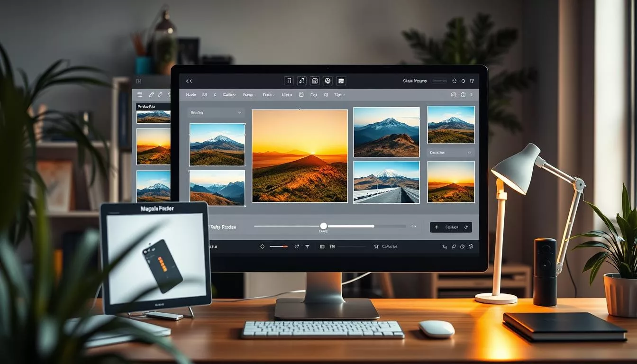This screenshot has height=364, width=637.
Task: Open the dropdown between the right column thumbnails
Action: pyautogui.click(x=451, y=153)
